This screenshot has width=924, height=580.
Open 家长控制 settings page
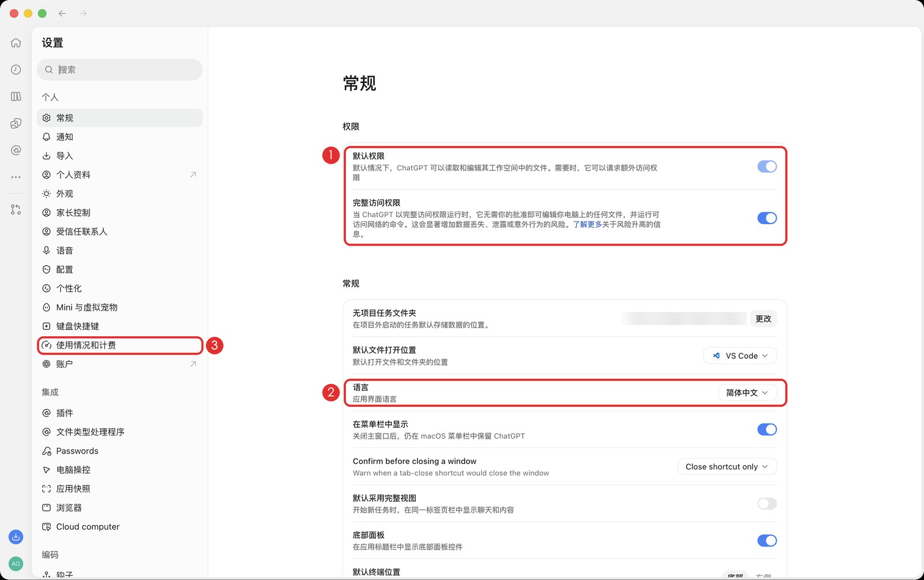click(120, 213)
